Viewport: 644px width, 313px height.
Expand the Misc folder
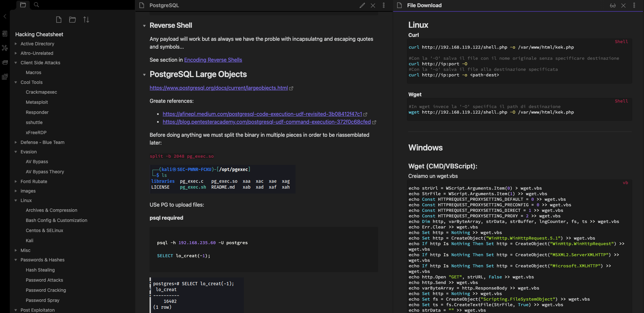tap(16, 250)
